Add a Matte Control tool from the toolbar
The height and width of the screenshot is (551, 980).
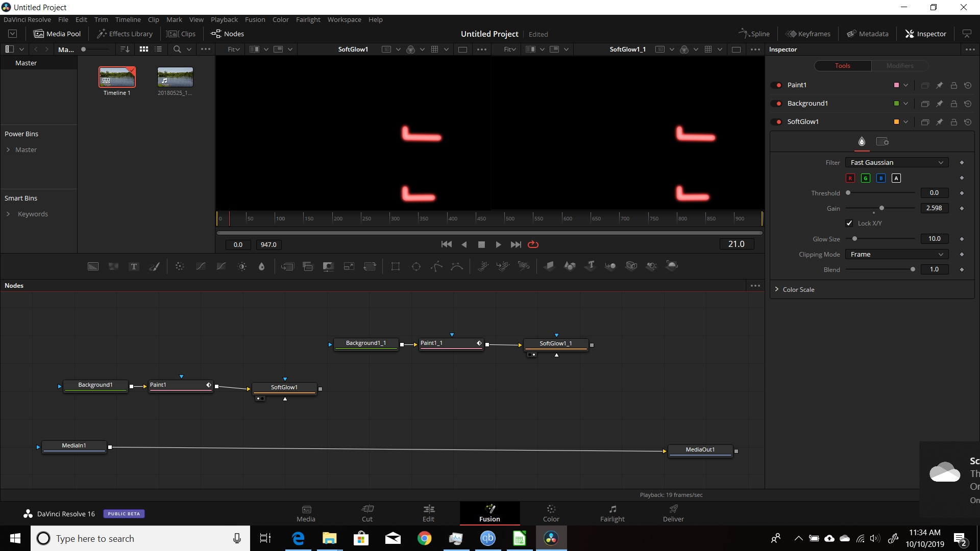point(328,266)
